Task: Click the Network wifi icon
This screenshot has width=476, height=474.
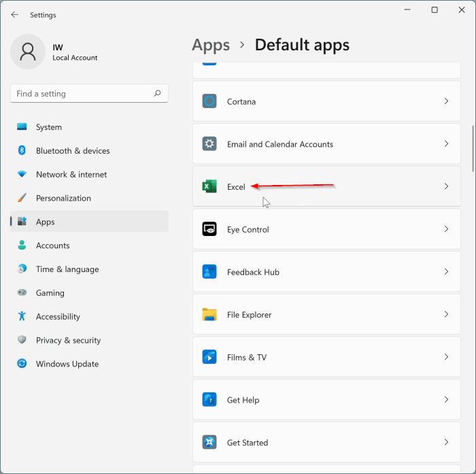Action: (22, 174)
